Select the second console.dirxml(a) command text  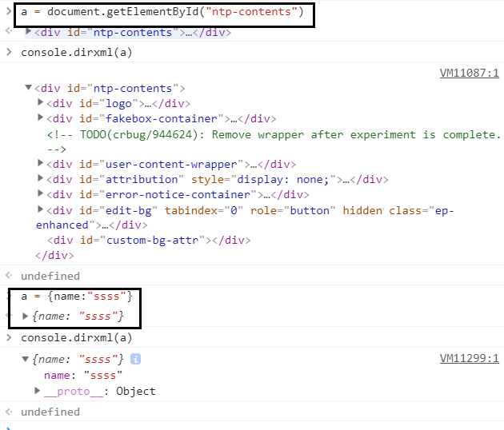[77, 337]
